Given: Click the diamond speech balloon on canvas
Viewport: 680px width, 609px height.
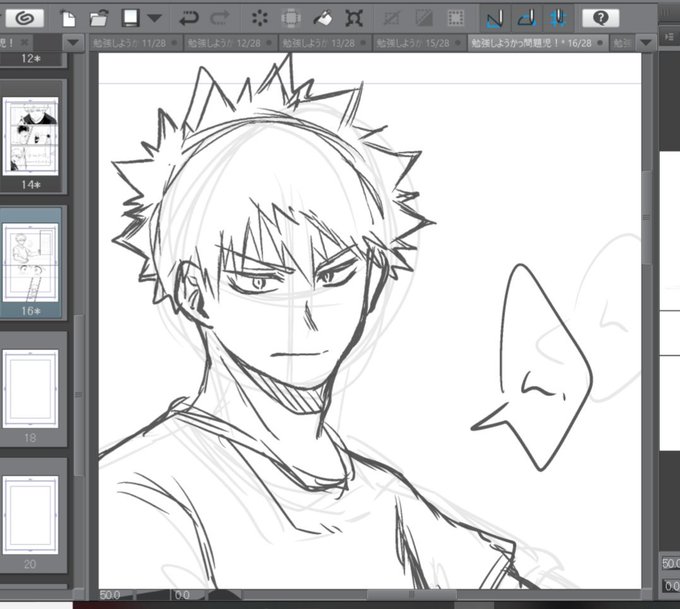Looking at the screenshot, I should pyautogui.click(x=533, y=368).
